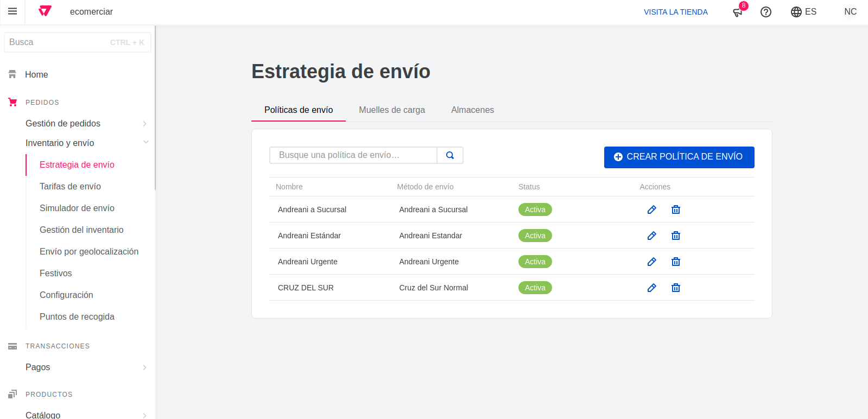Edit the Andreani Urgente policy
The width and height of the screenshot is (868, 419).
click(651, 262)
